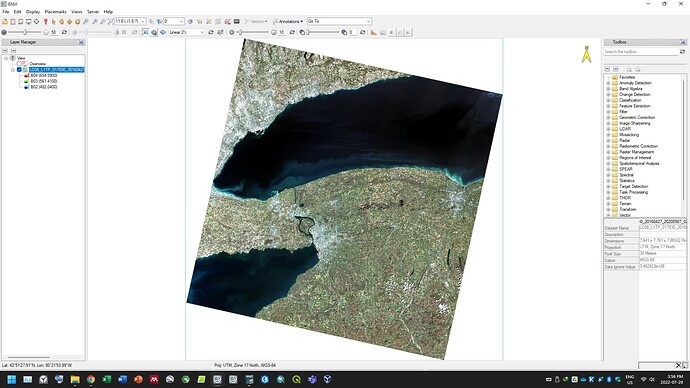Click the fixed zoom out icon

tap(103, 21)
